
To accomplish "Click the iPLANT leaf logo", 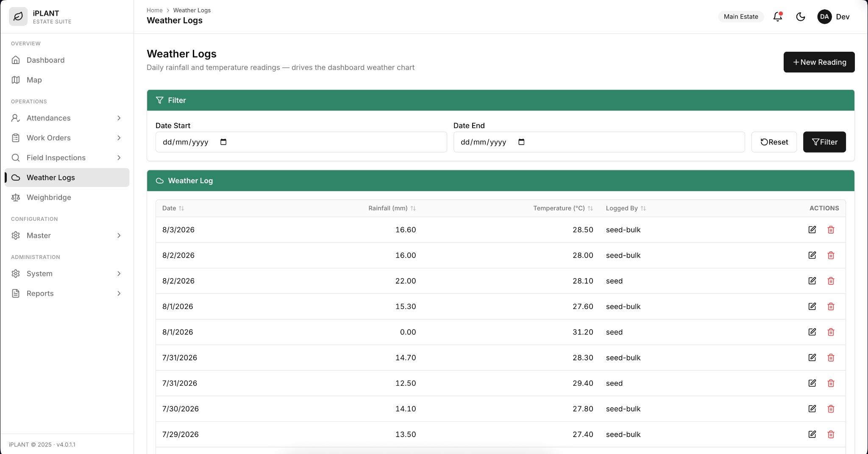I will 18,17.
